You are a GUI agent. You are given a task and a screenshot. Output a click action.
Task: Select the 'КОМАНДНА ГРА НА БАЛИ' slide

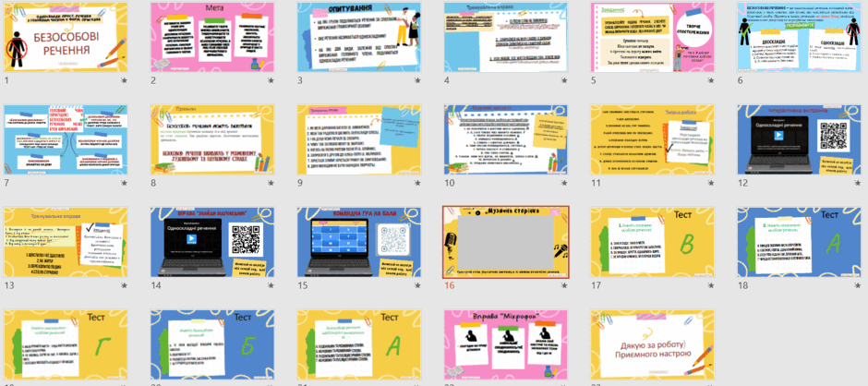tap(359, 242)
